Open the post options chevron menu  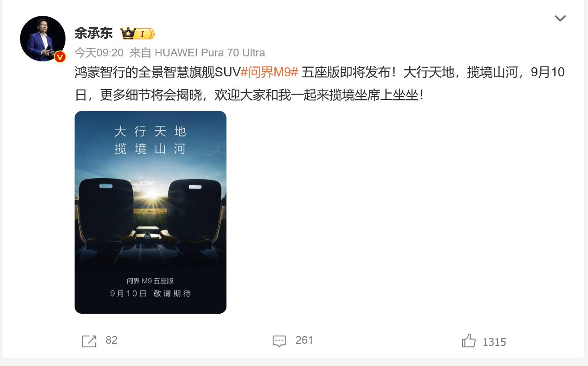[x=560, y=19]
